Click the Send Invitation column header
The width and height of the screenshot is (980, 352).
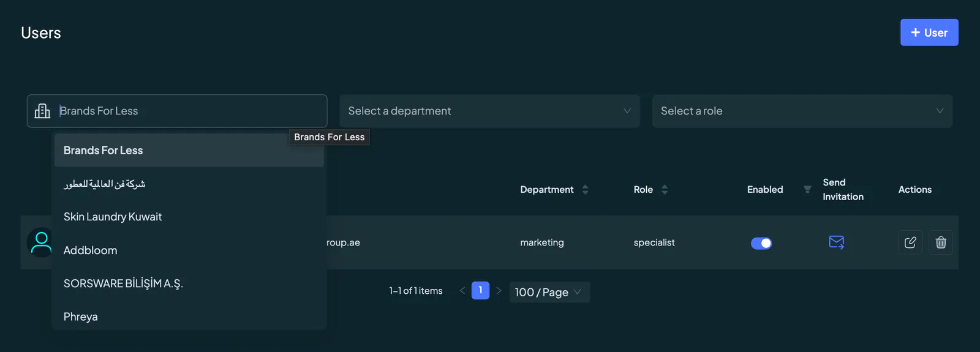coord(843,190)
